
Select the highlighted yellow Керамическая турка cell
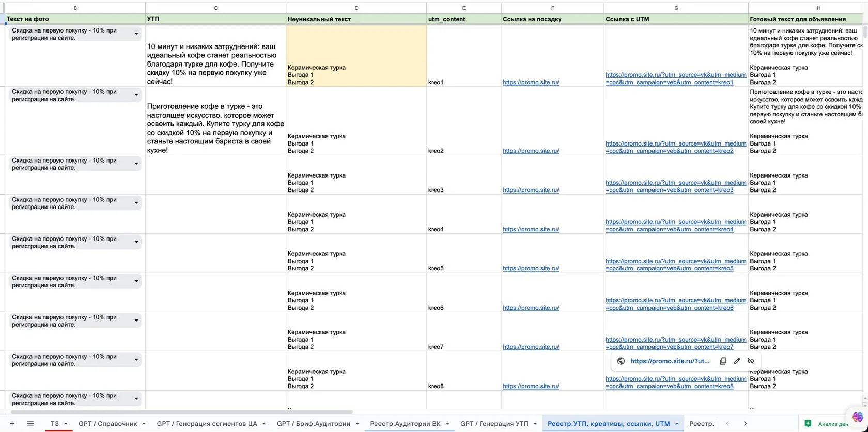356,56
